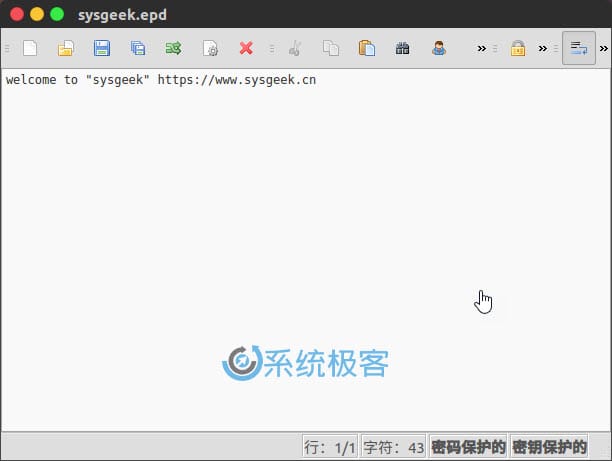Expand the overflow chevron before the padlock
Screen dimensions: 612x461
tap(482, 48)
